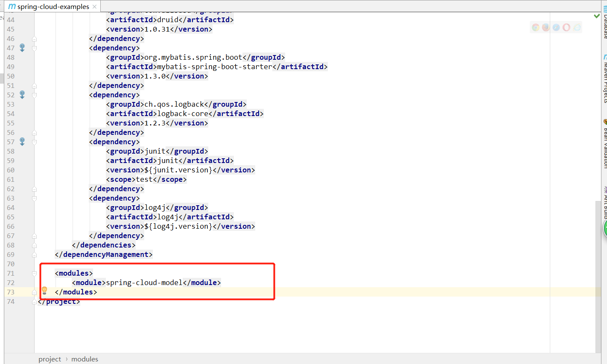Click the green checkmark inspection status icon
607x364 pixels.
(x=597, y=16)
